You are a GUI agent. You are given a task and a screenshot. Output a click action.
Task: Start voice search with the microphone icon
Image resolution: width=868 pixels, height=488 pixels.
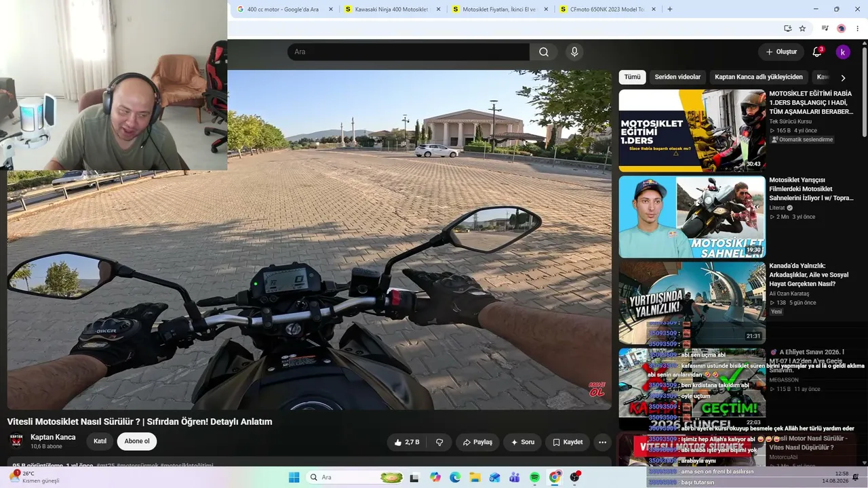pyautogui.click(x=574, y=52)
